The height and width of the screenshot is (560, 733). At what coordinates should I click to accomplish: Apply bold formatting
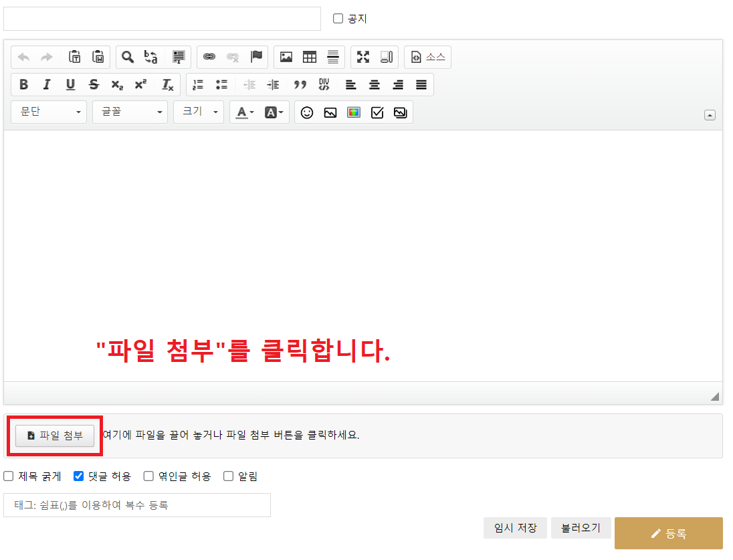pyautogui.click(x=23, y=85)
